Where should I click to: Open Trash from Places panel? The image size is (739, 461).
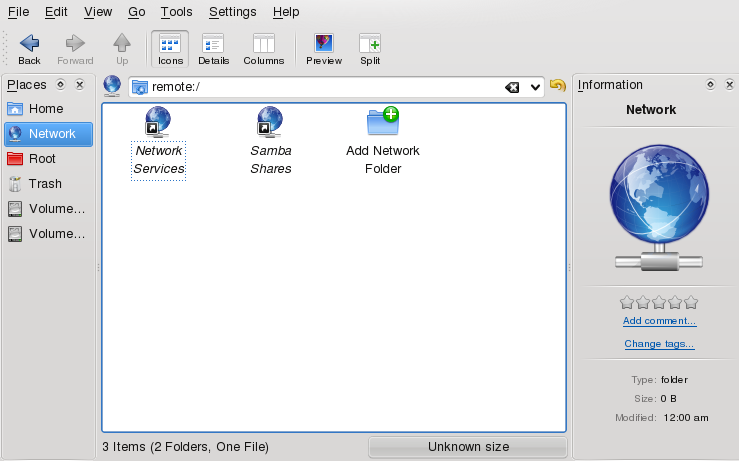click(48, 184)
